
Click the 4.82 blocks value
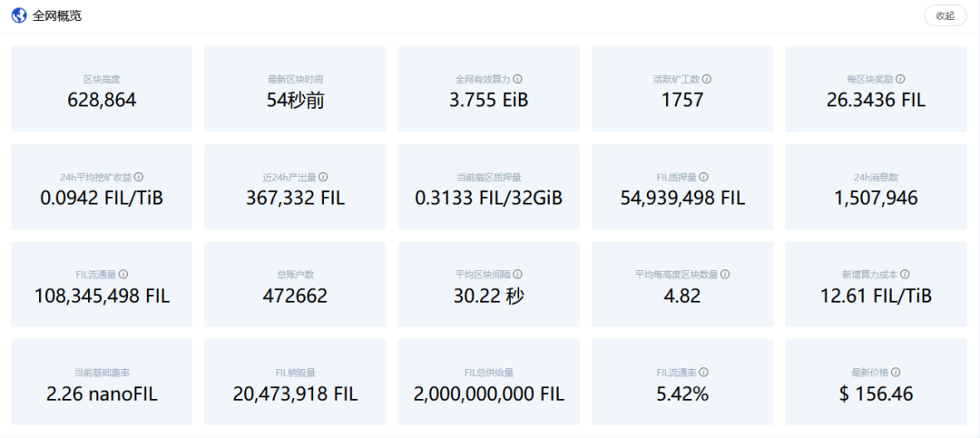(x=682, y=296)
